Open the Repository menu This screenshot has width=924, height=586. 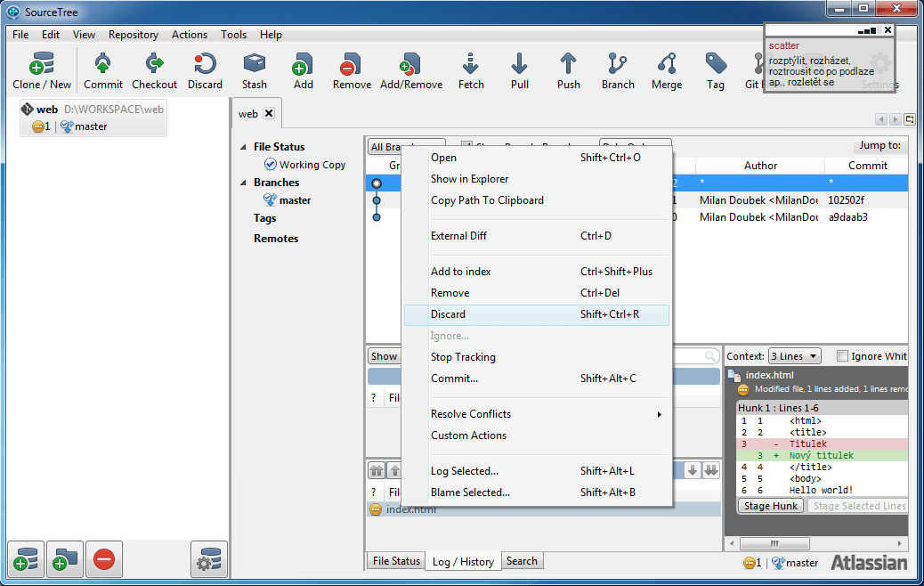134,35
